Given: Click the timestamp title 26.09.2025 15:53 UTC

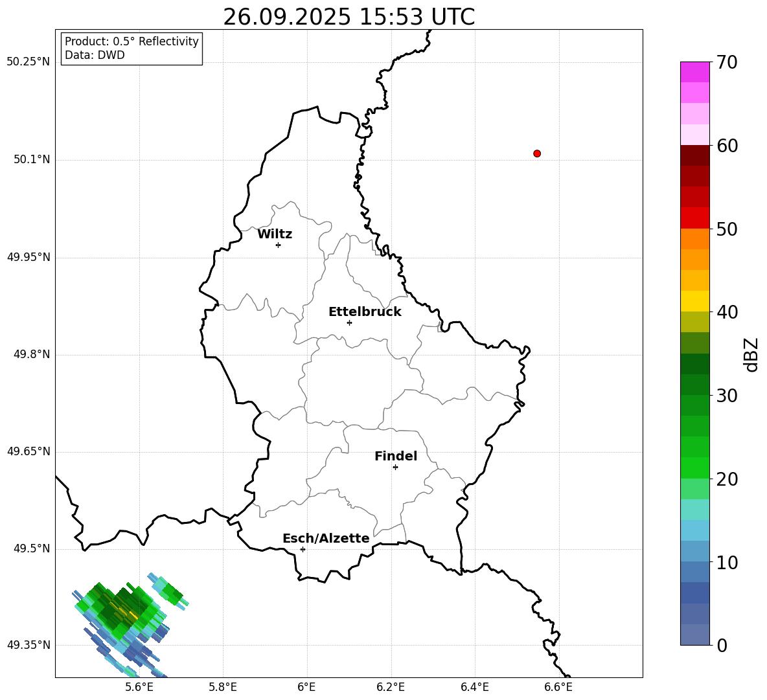Looking at the screenshot, I should click(x=349, y=17).
